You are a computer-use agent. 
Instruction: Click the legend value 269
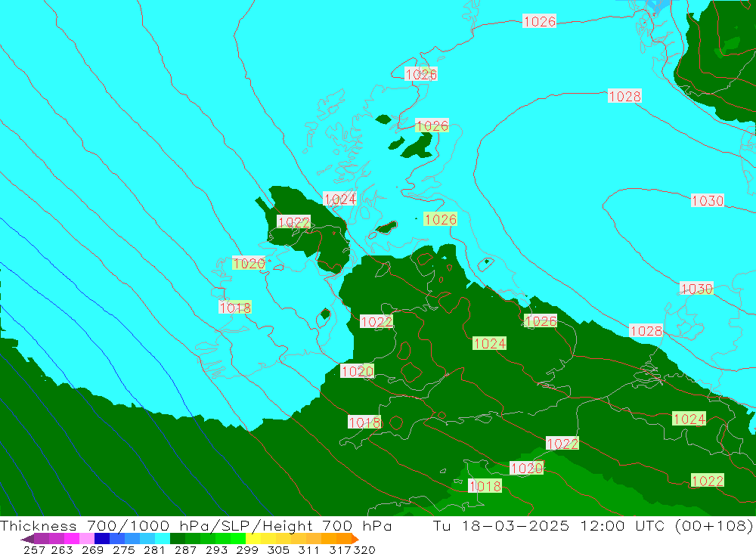pos(92,549)
